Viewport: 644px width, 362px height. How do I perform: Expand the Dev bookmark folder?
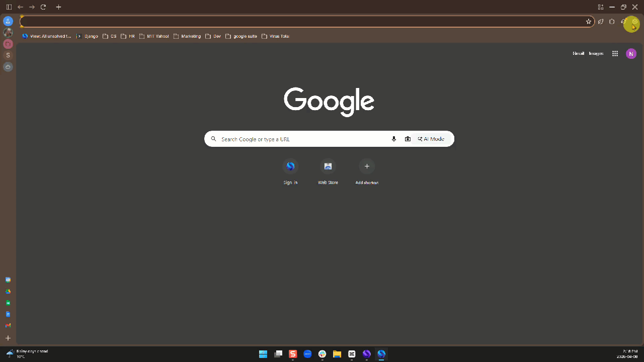(213, 36)
